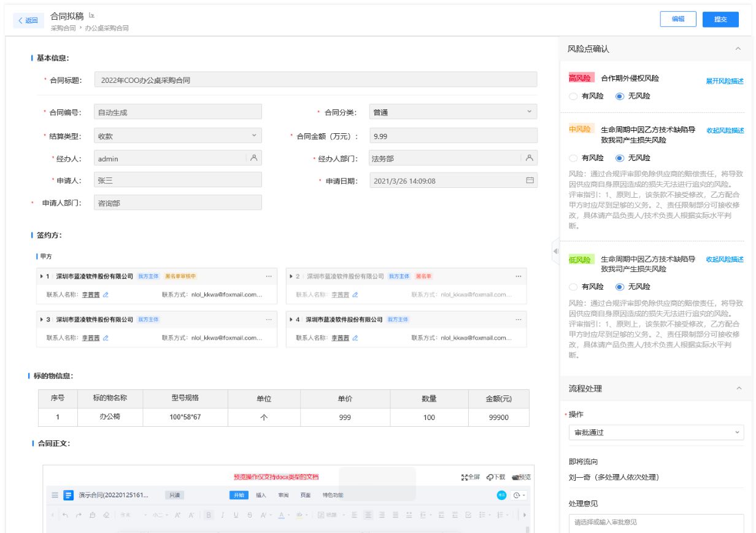Open the calendar icon in 申请日期 field
The image size is (756, 533).
click(530, 181)
